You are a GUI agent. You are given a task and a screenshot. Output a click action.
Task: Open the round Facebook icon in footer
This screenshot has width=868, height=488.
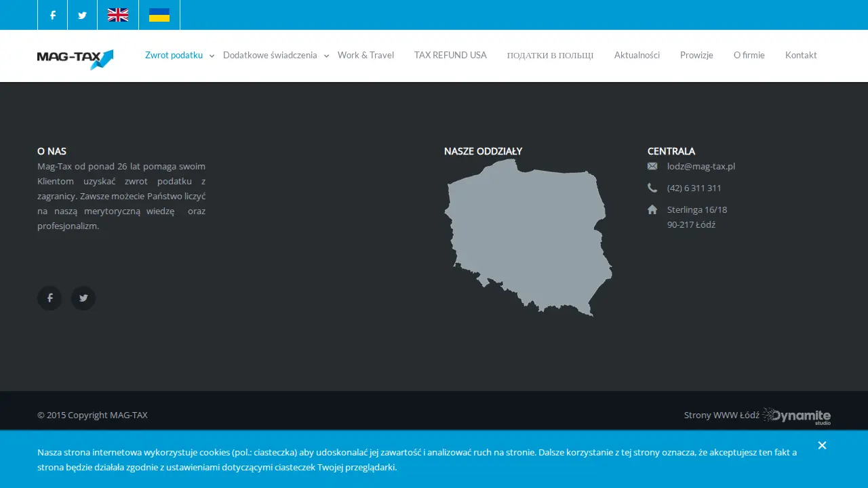(x=50, y=298)
